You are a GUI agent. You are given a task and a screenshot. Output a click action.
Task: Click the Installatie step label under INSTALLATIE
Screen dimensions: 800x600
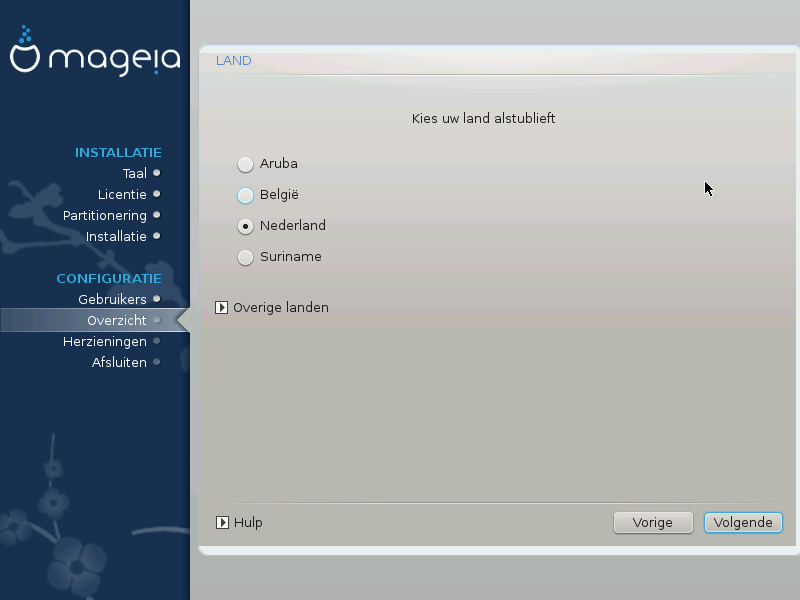116,237
